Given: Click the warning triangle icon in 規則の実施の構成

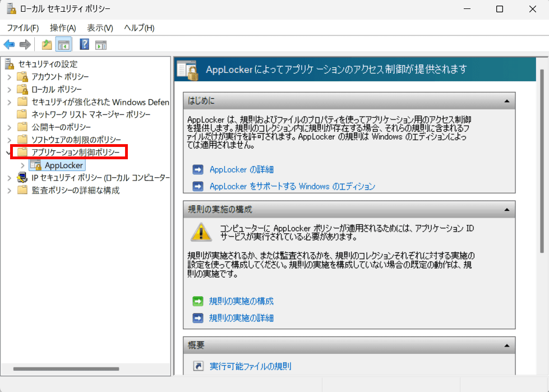Looking at the screenshot, I should coord(199,232).
